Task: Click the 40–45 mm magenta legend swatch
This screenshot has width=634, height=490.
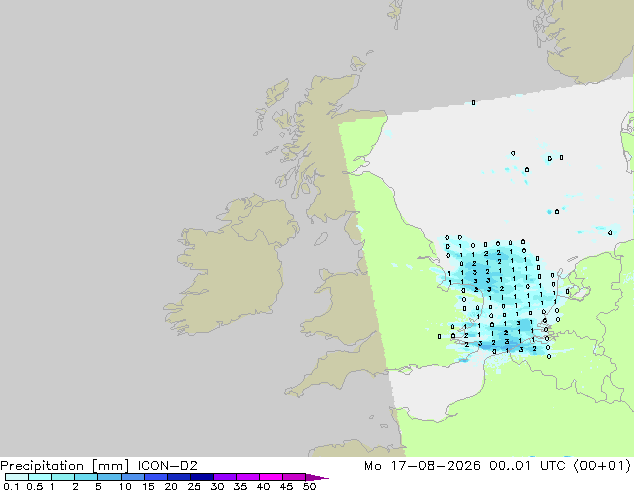Action: click(271, 477)
